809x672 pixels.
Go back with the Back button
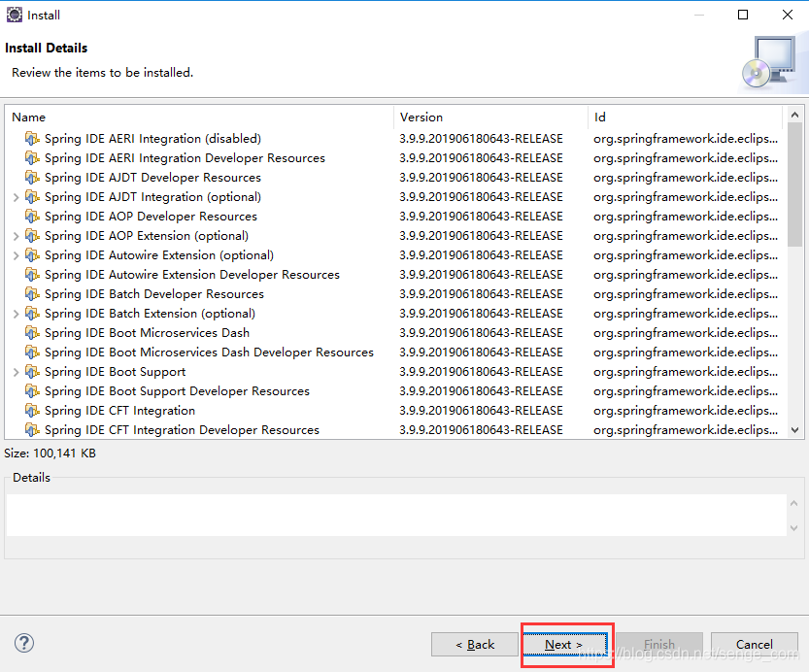[475, 645]
